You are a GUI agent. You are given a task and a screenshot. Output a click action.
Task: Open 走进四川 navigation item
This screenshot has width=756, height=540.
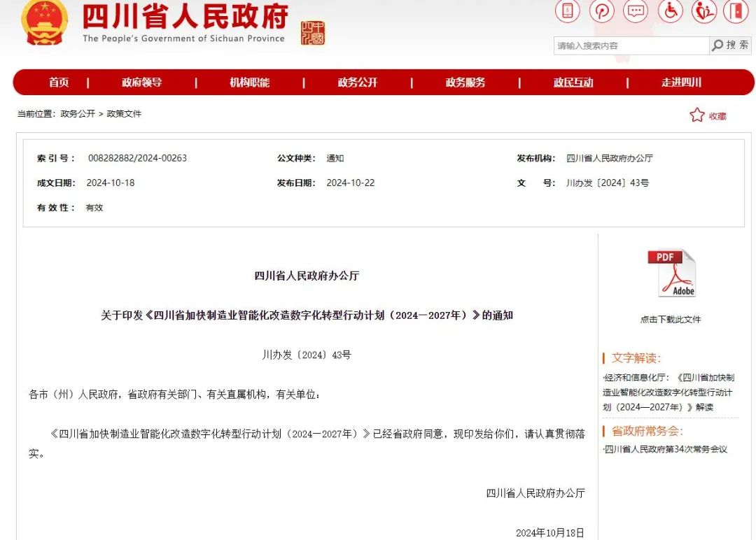681,83
